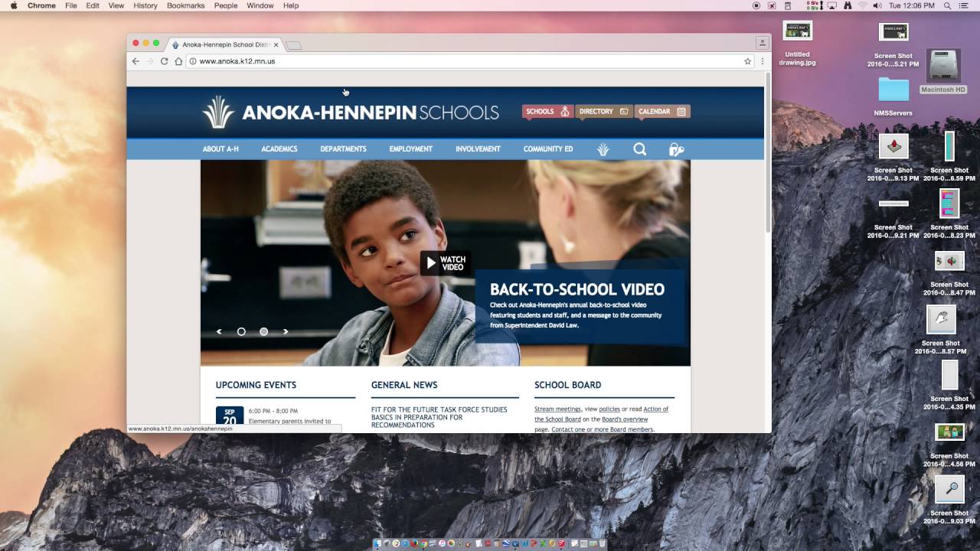Close the Anoka-Hennepin School District tab
980x551 pixels.
[x=276, y=44]
